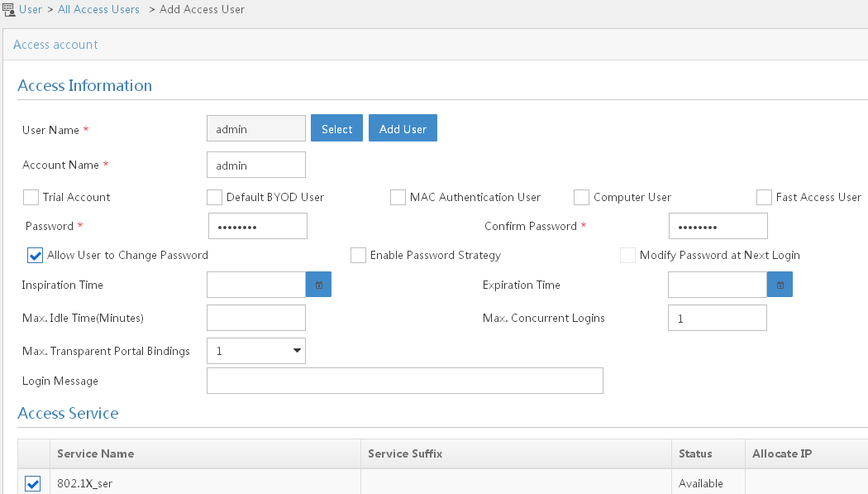Expand Max. Transparent Portal Bindings dropdown

click(x=255, y=351)
